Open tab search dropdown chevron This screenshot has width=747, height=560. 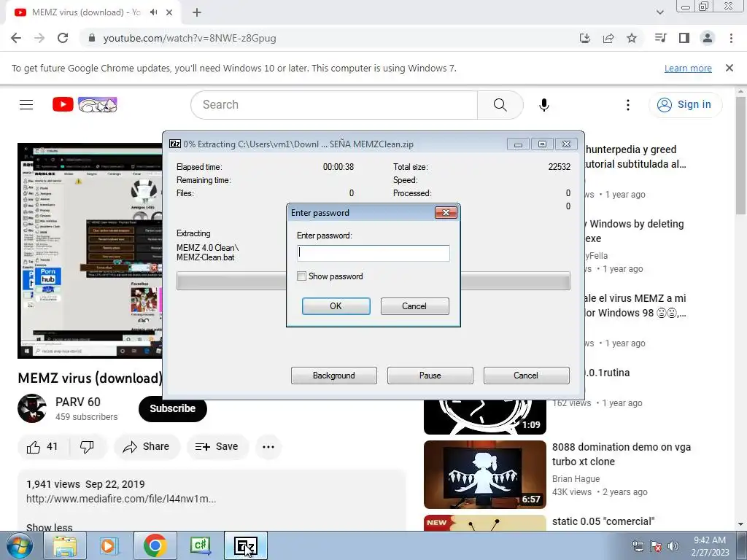point(659,12)
